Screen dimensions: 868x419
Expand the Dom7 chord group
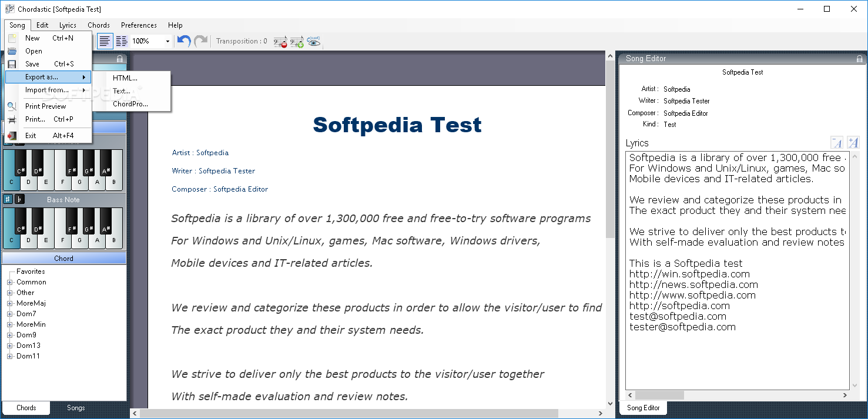pos(9,314)
